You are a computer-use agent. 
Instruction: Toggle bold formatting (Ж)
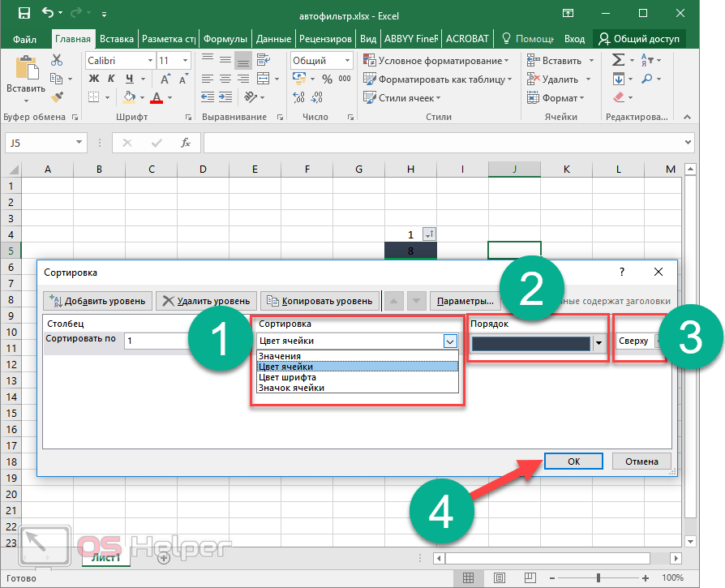tap(93, 79)
